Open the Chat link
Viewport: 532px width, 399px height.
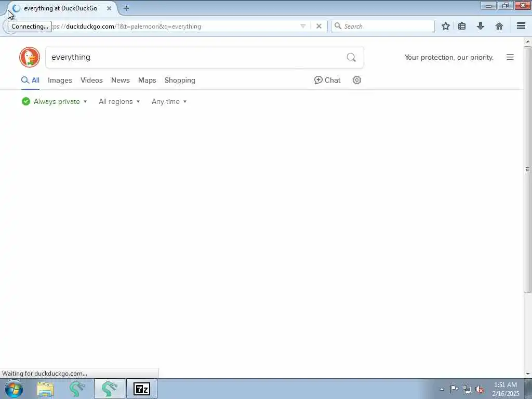click(x=327, y=80)
